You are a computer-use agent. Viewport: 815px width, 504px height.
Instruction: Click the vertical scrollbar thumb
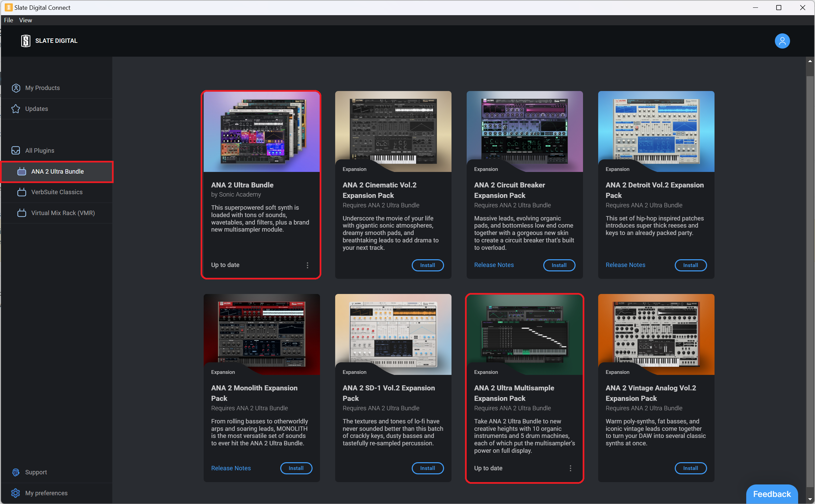click(x=810, y=281)
